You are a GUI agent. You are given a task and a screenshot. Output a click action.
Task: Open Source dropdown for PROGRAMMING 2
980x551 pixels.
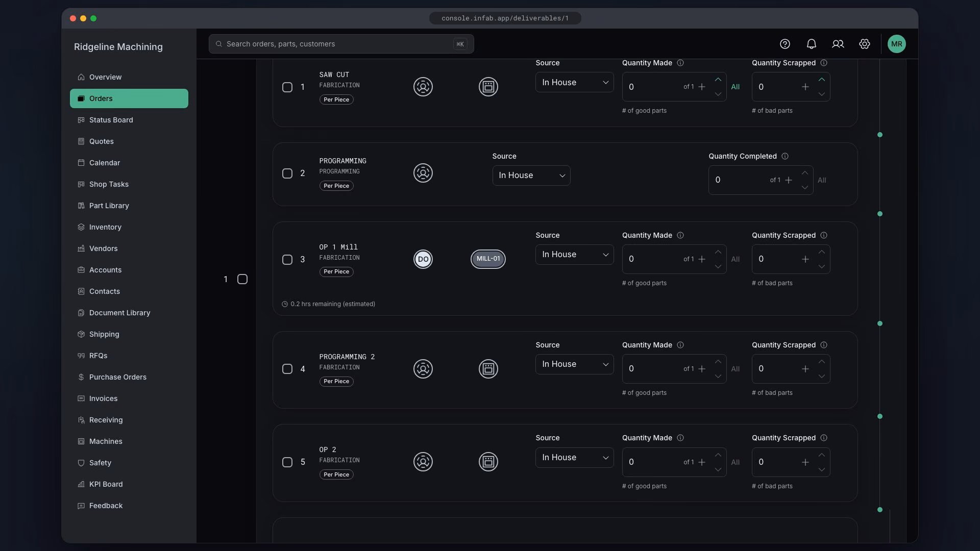(575, 364)
